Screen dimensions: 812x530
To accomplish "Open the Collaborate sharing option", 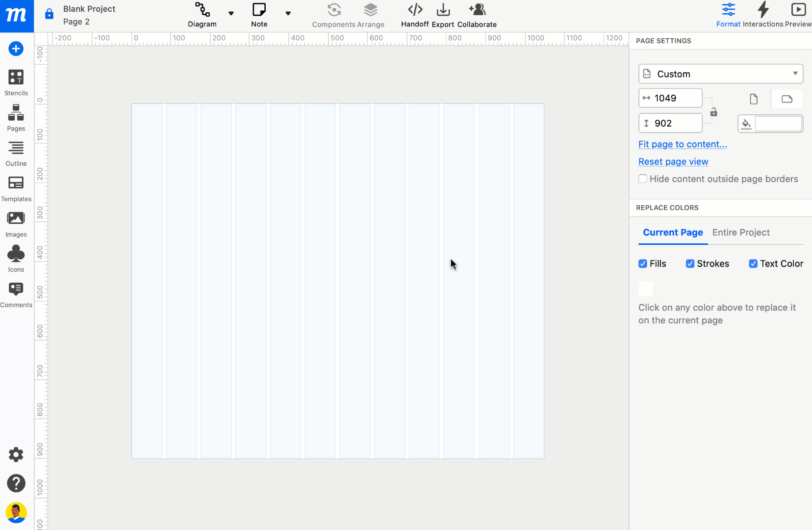I will [477, 15].
